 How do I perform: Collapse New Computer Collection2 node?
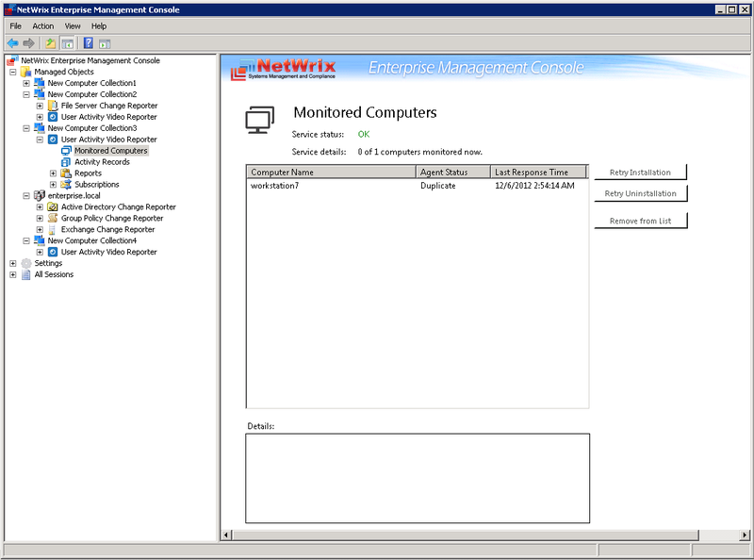[x=26, y=95]
